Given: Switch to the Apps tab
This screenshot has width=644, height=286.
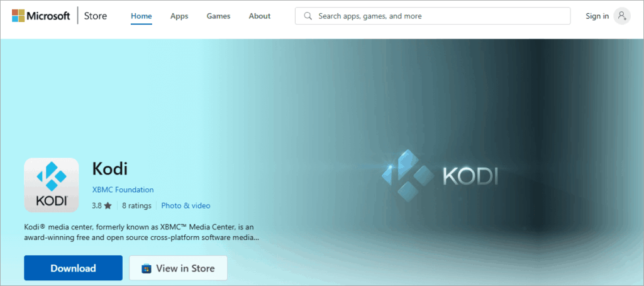Looking at the screenshot, I should pos(179,16).
